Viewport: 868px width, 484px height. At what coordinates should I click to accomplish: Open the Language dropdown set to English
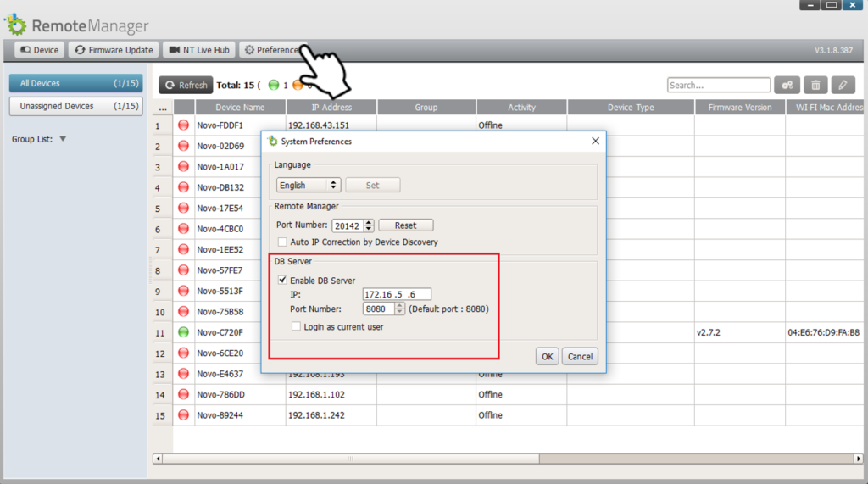(x=309, y=185)
